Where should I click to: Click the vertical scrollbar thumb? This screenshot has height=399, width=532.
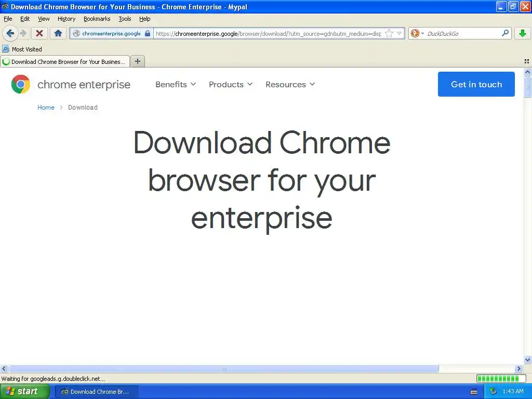pyautogui.click(x=527, y=87)
